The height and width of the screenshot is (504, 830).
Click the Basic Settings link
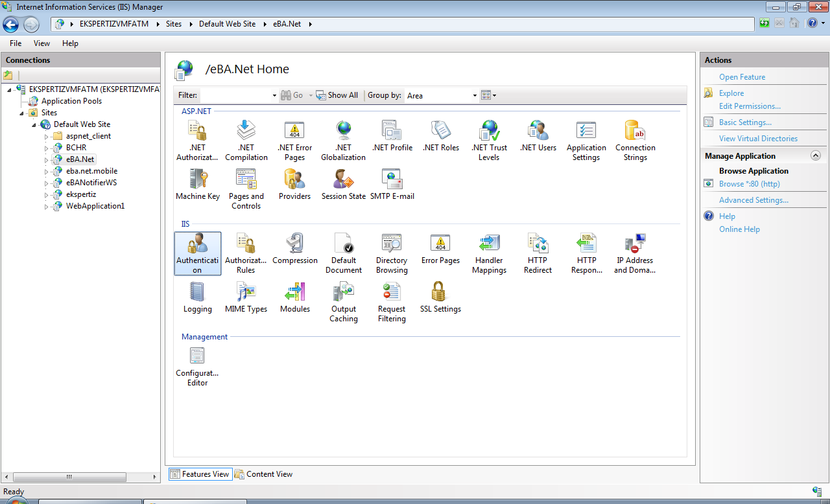tap(745, 122)
